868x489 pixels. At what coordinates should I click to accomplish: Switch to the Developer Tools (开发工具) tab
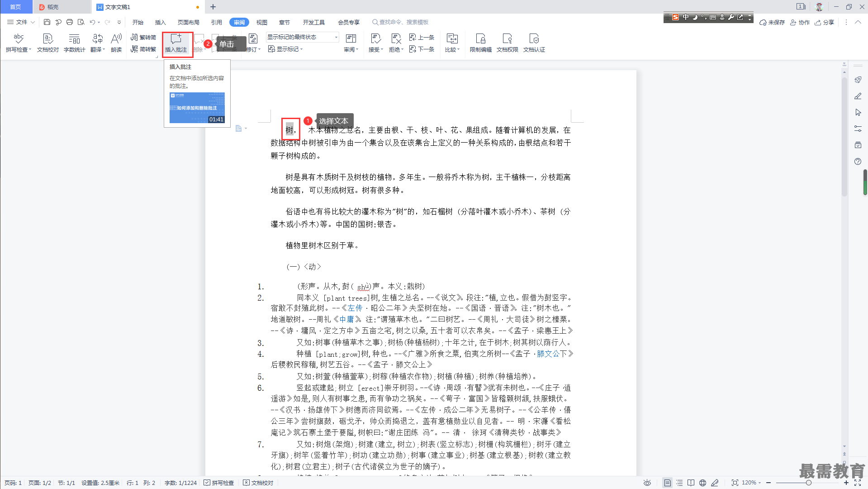click(x=314, y=22)
